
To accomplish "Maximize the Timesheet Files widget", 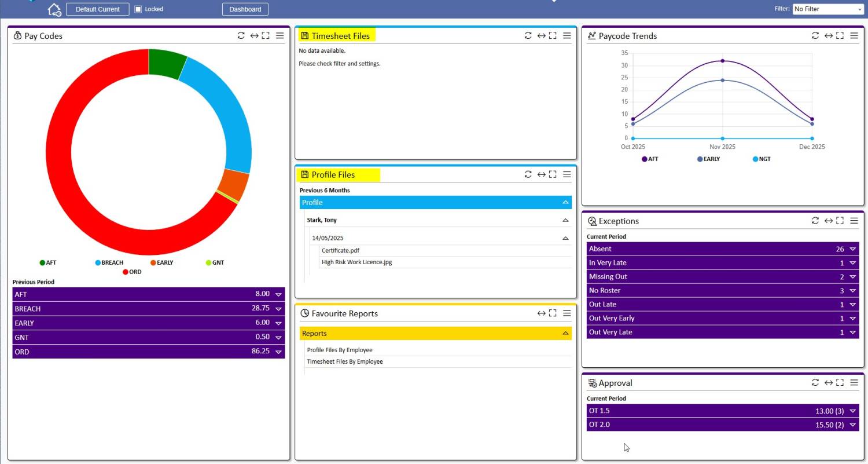I will pyautogui.click(x=553, y=35).
